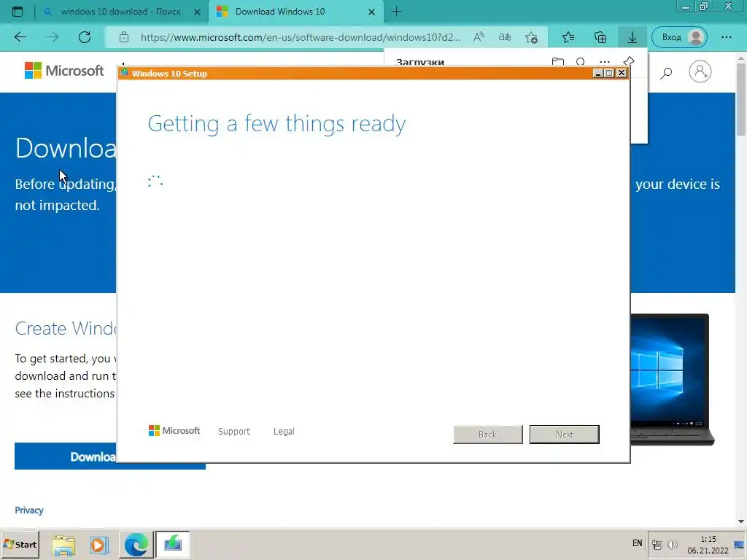Pin the Загрузки downloads panel
This screenshot has height=560, width=747.
click(x=628, y=61)
